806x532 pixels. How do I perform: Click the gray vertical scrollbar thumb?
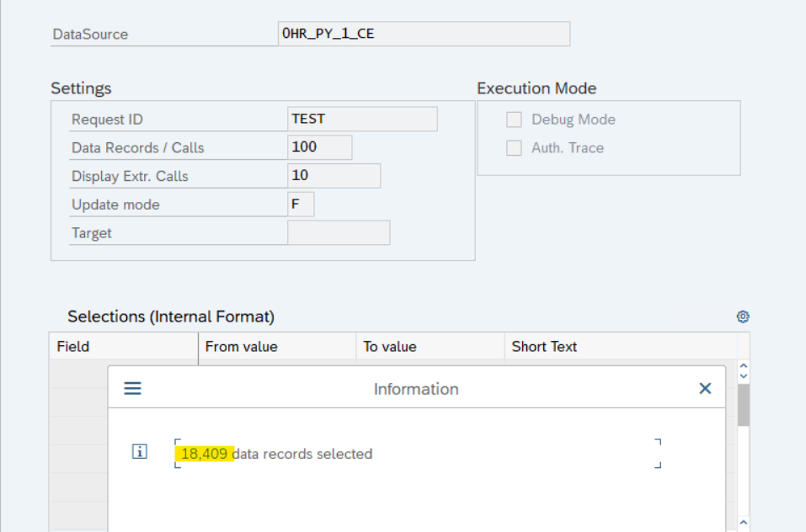pos(743,406)
